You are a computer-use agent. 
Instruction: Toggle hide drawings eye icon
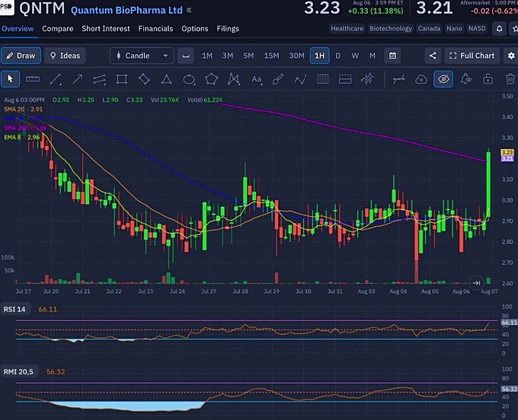click(x=443, y=79)
